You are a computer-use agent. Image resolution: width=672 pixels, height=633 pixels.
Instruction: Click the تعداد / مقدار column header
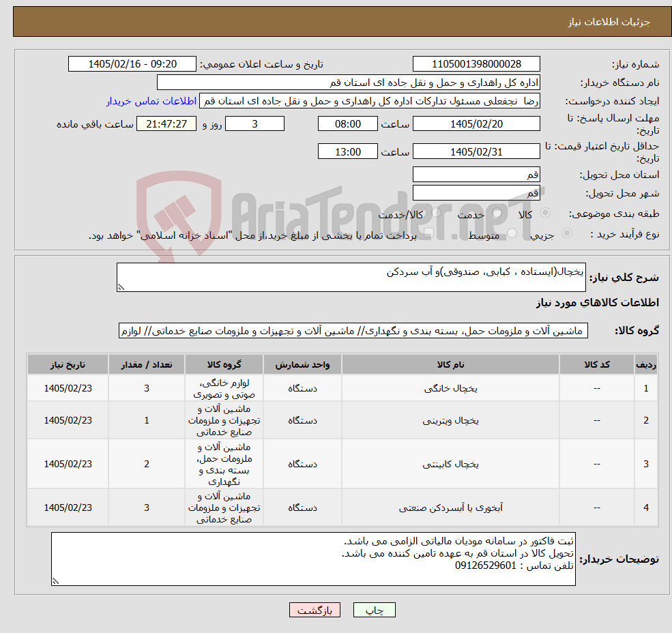(x=147, y=364)
